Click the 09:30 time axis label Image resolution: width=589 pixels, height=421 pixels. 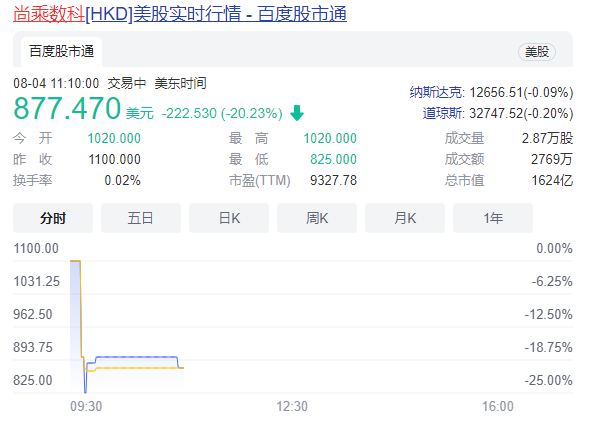point(86,406)
